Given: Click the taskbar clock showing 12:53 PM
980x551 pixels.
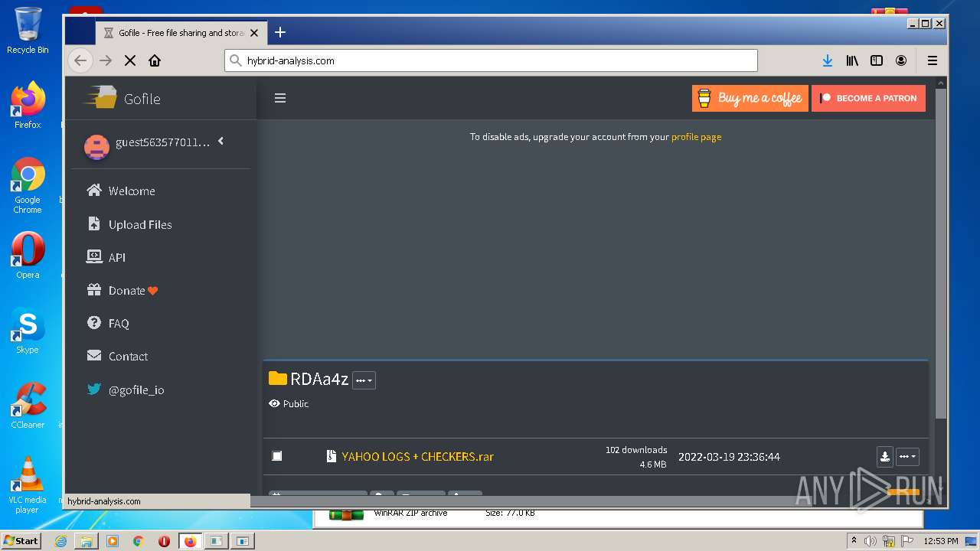Looking at the screenshot, I should [x=941, y=541].
